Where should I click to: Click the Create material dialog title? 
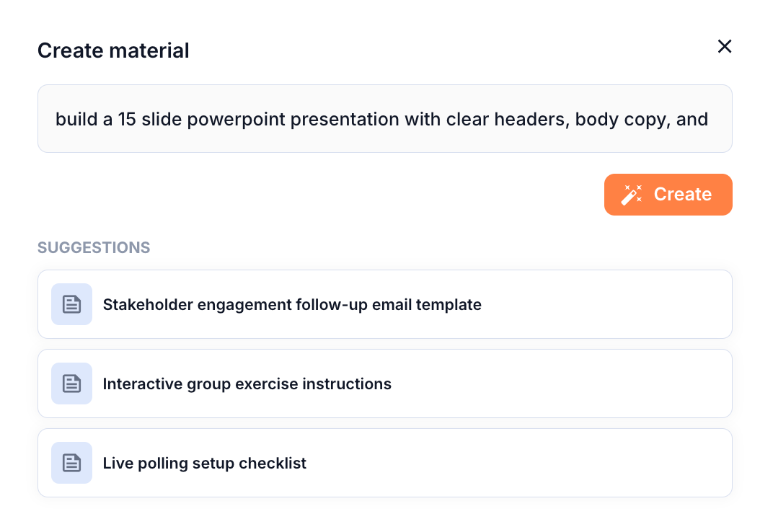click(x=113, y=50)
